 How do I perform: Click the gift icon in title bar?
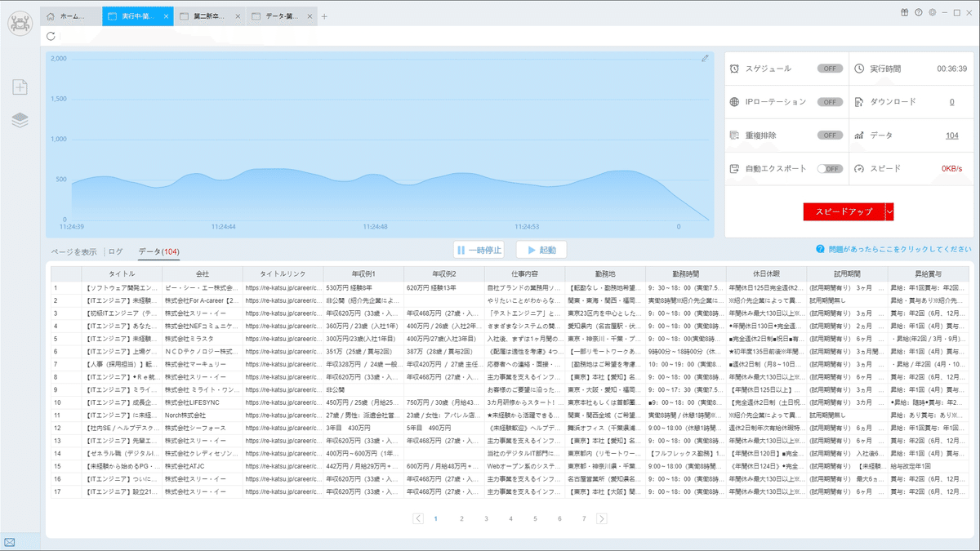[905, 12]
